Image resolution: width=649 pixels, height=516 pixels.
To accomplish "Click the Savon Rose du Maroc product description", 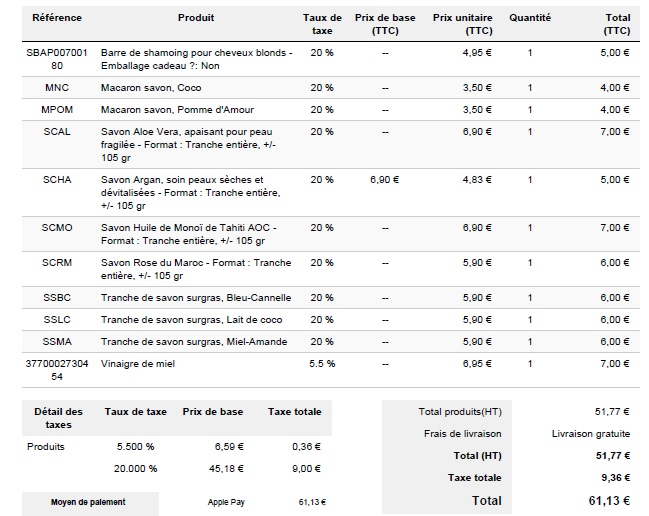I will [x=196, y=269].
